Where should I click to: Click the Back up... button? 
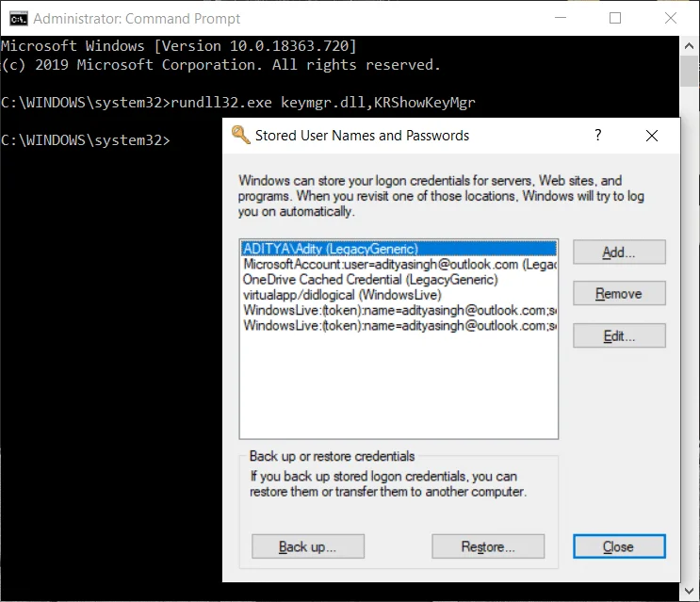308,546
